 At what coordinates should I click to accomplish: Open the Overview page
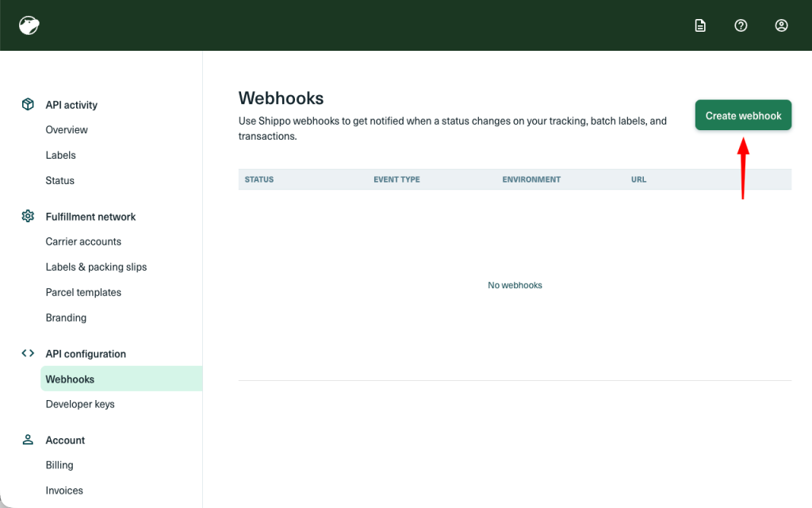coord(67,129)
